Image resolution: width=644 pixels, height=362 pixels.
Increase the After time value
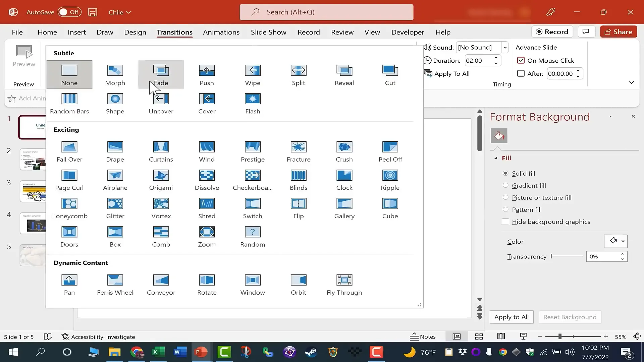point(578,71)
